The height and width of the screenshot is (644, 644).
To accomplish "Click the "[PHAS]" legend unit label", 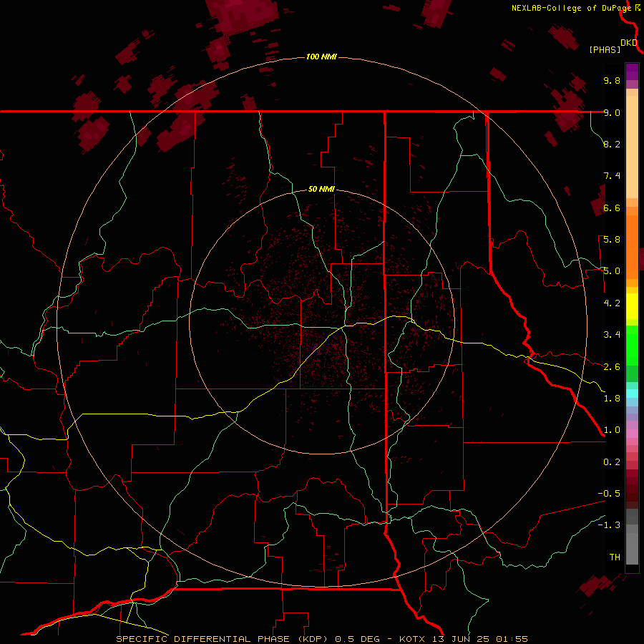I will [x=605, y=50].
